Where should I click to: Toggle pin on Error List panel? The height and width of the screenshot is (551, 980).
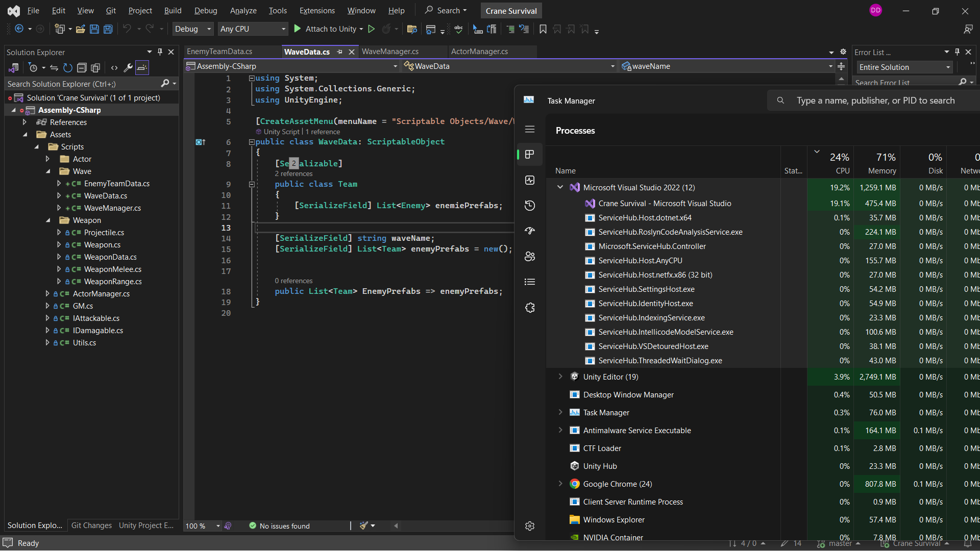957,52
